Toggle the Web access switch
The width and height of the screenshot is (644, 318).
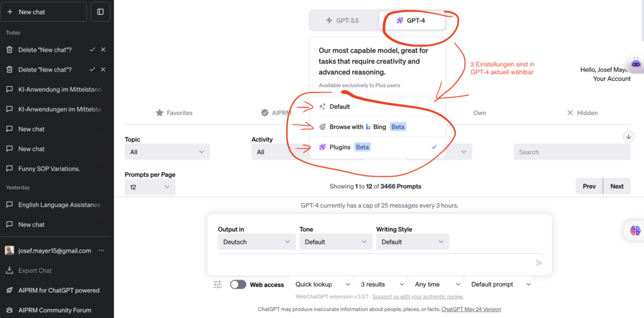(238, 285)
